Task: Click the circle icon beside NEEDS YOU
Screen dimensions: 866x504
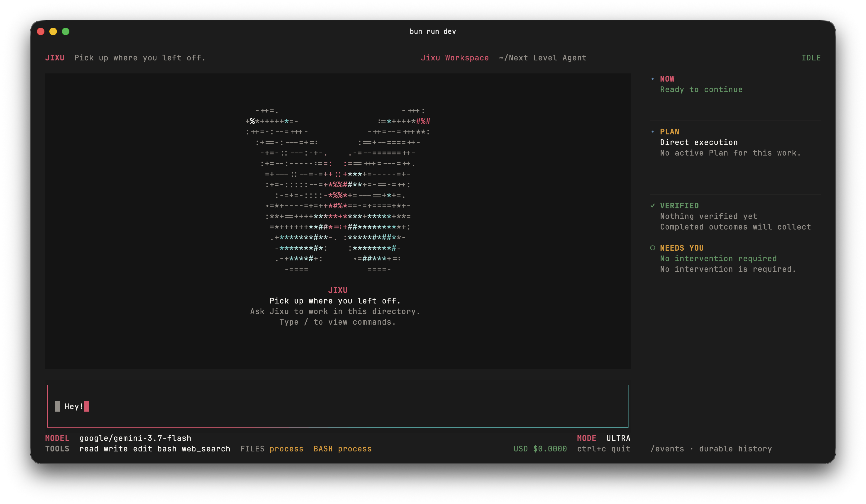Action: [653, 248]
